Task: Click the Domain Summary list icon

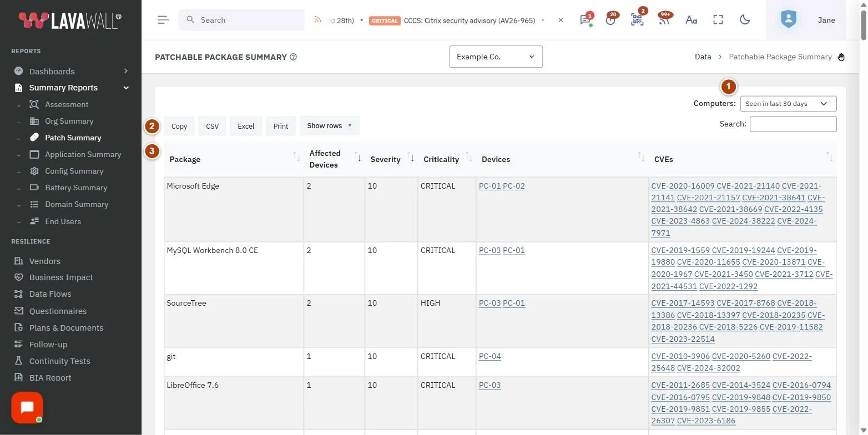Action: coord(34,204)
